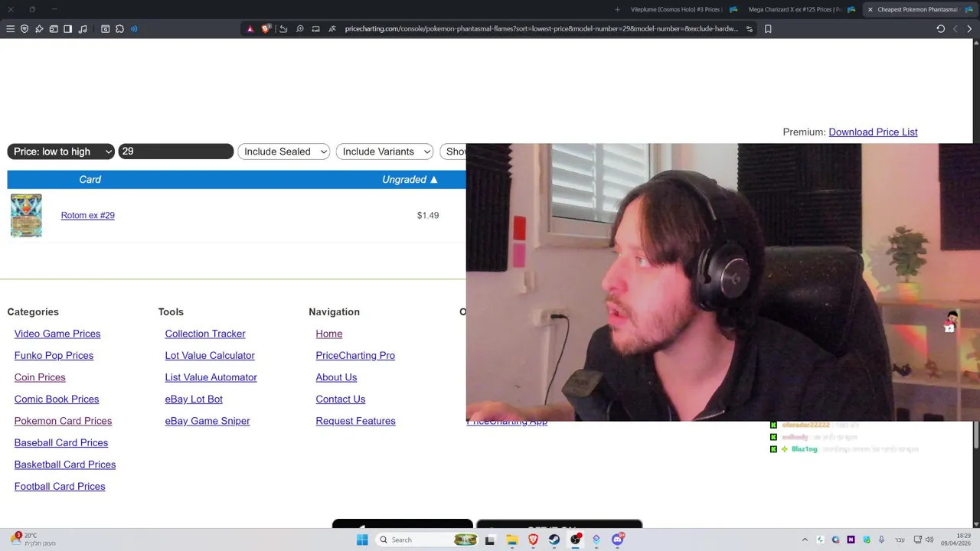Open a new tab with plus icon
This screenshot has width=980, height=551.
[x=617, y=9]
